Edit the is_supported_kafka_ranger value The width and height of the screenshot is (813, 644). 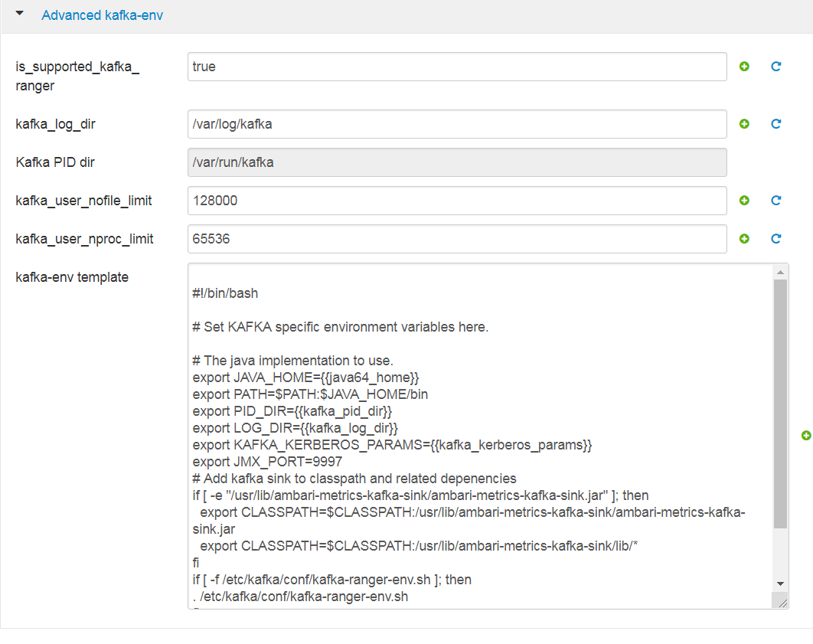pyautogui.click(x=458, y=67)
